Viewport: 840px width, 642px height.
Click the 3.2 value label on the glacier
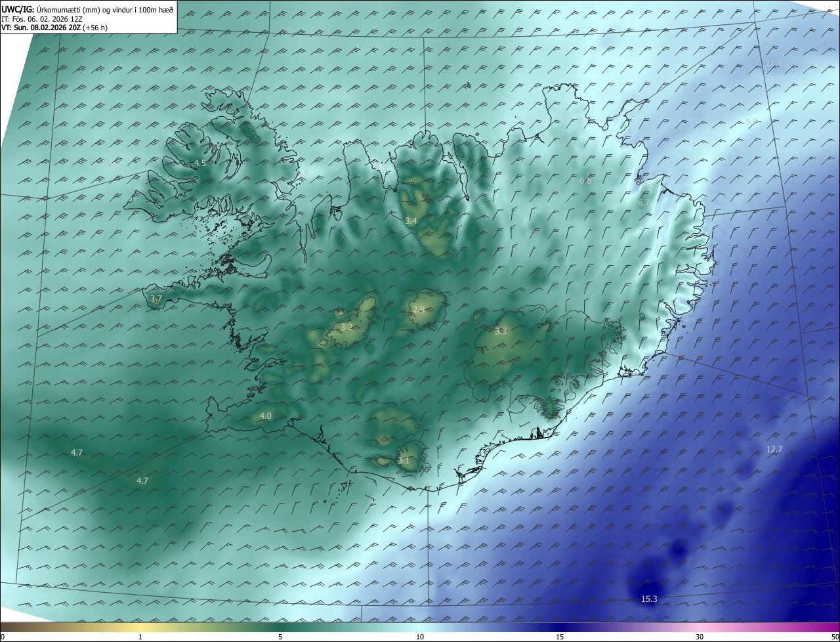346,327
